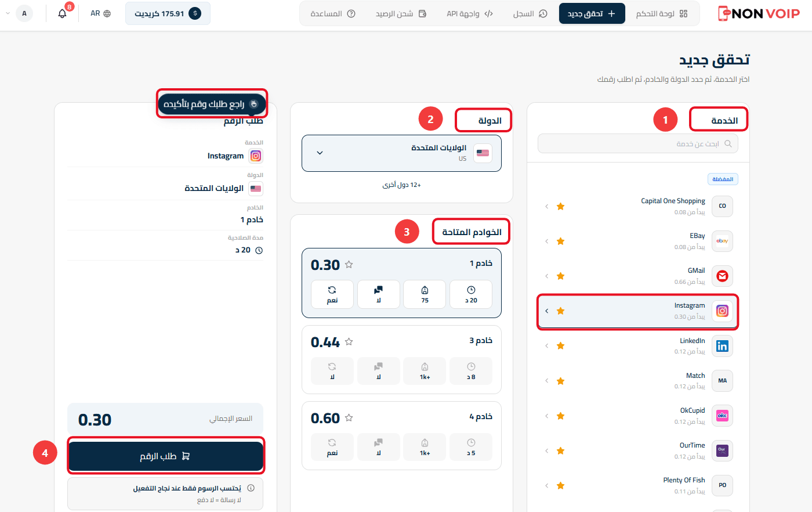
Task: Click the OkCupid service icon
Action: 722,416
